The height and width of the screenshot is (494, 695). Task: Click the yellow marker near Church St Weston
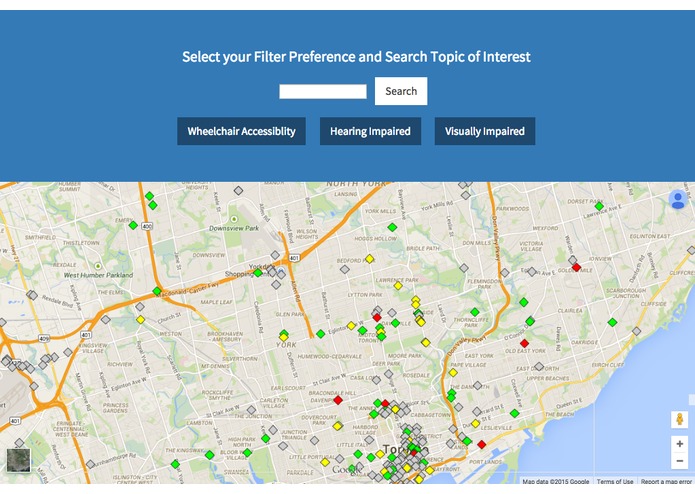[141, 319]
